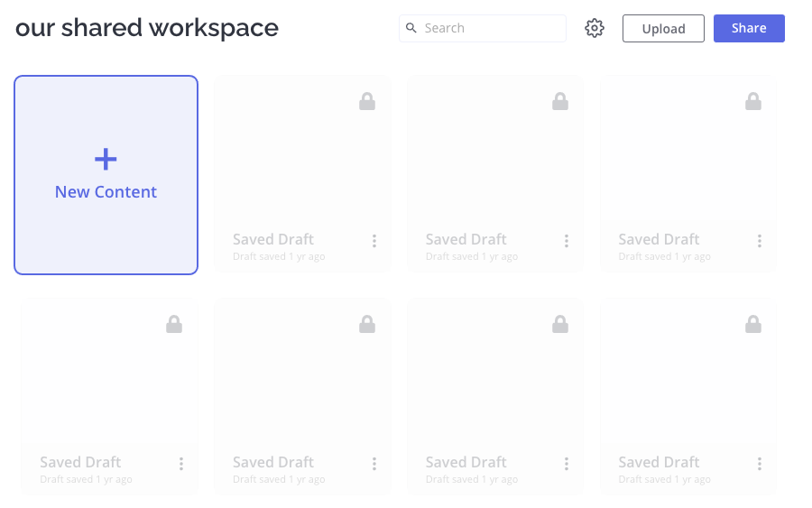Viewport: 812px width, 508px height.
Task: Click the lock icon on the bottom-right draft card
Action: (753, 324)
